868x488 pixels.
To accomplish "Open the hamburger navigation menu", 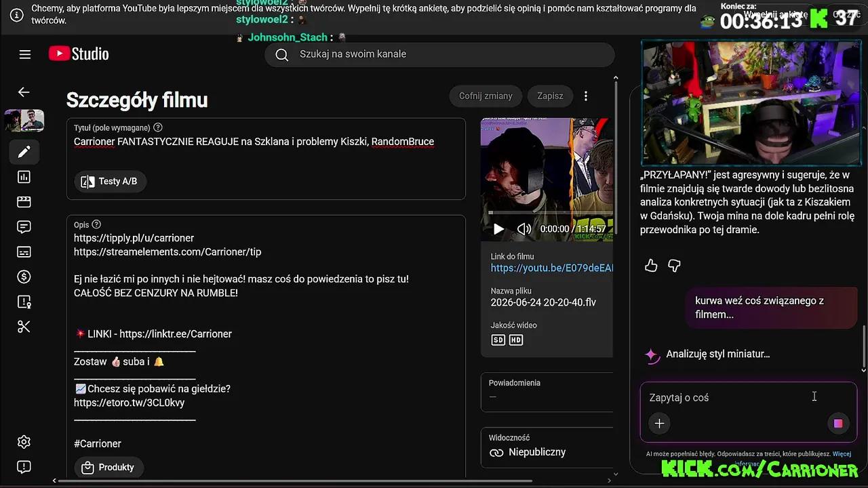I will click(25, 54).
